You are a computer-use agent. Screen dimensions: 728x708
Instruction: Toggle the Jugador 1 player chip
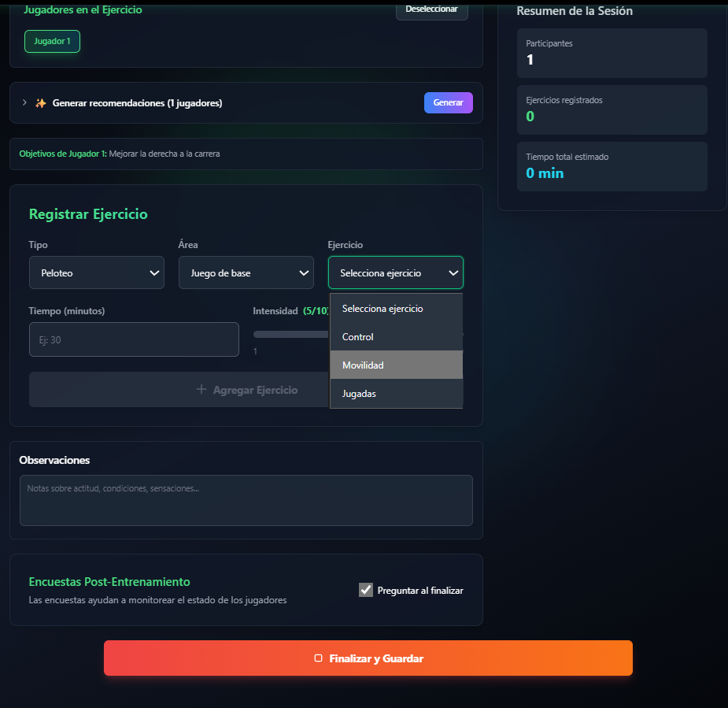[x=52, y=41]
